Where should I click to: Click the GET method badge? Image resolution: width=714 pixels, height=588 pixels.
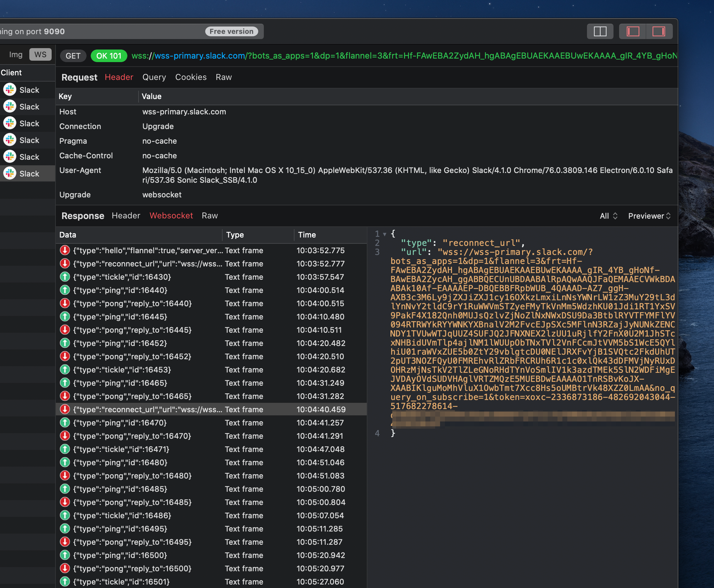coord(73,56)
